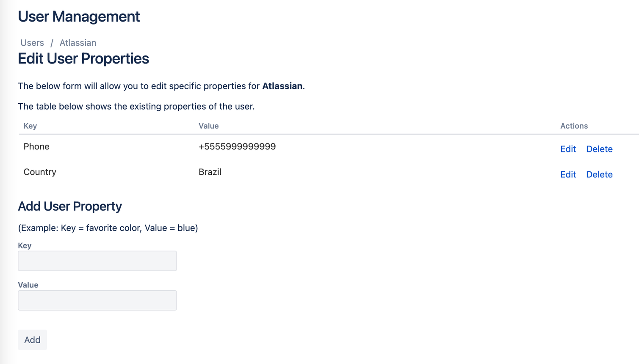Click the Value column header
The image size is (639, 364).
pyautogui.click(x=208, y=126)
